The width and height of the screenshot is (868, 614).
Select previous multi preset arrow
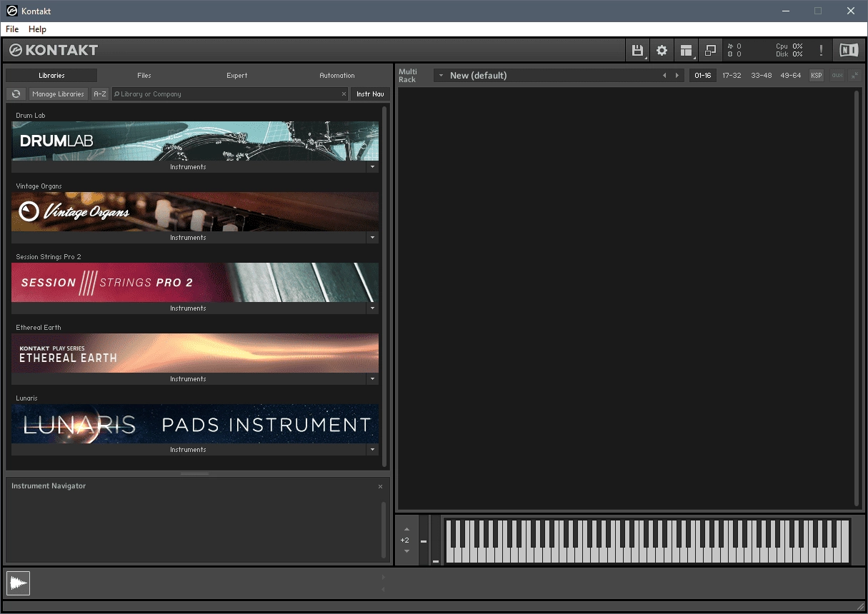click(x=664, y=75)
